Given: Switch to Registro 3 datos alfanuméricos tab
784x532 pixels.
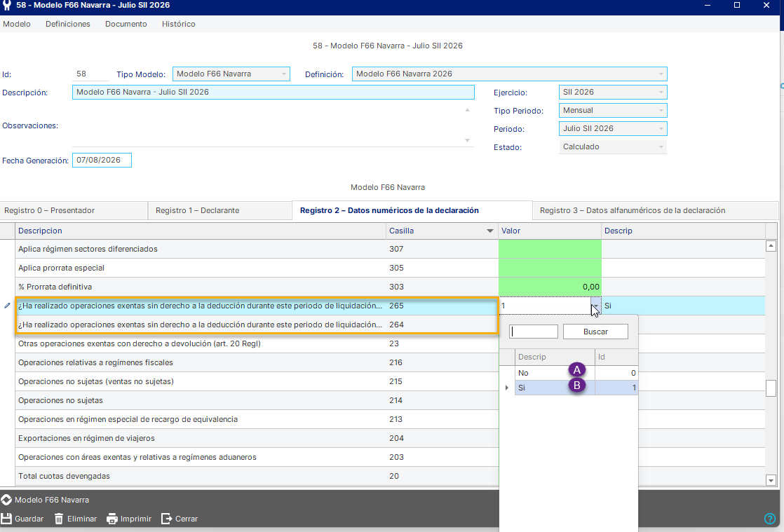Looking at the screenshot, I should coord(633,210).
